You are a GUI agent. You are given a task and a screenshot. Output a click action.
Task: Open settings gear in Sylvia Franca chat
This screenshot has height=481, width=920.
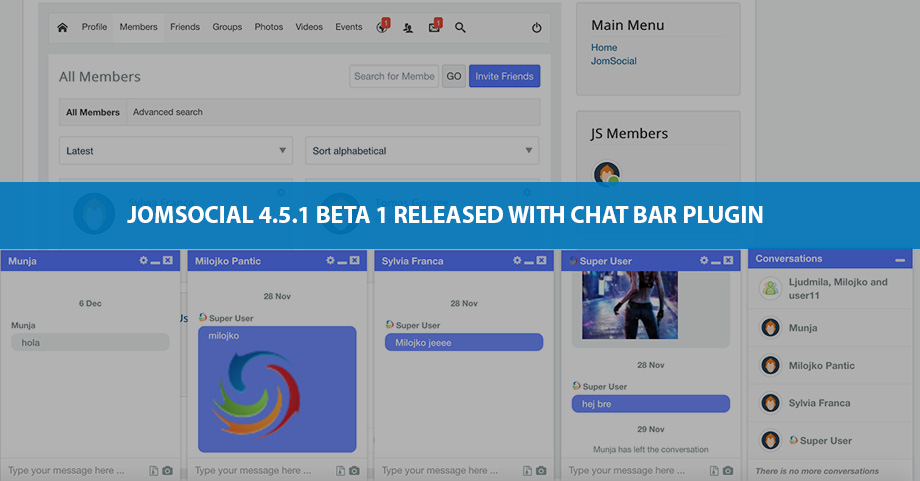517,260
